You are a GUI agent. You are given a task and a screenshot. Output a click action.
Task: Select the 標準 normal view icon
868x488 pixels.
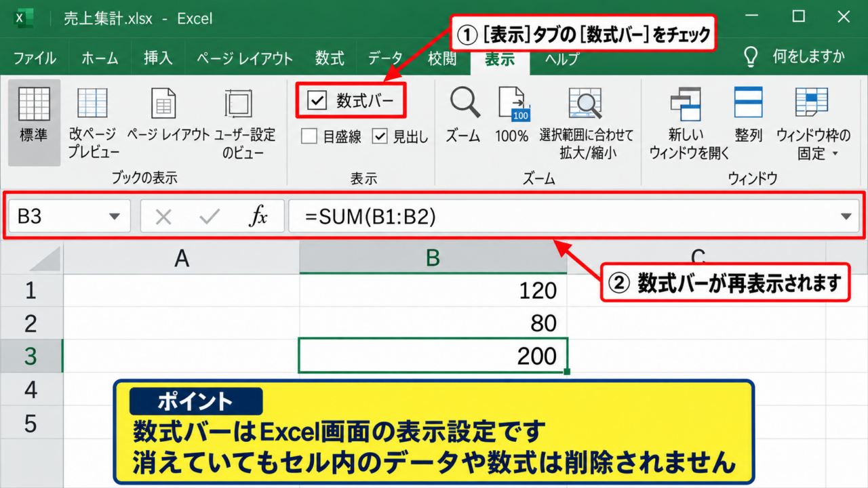(34, 104)
